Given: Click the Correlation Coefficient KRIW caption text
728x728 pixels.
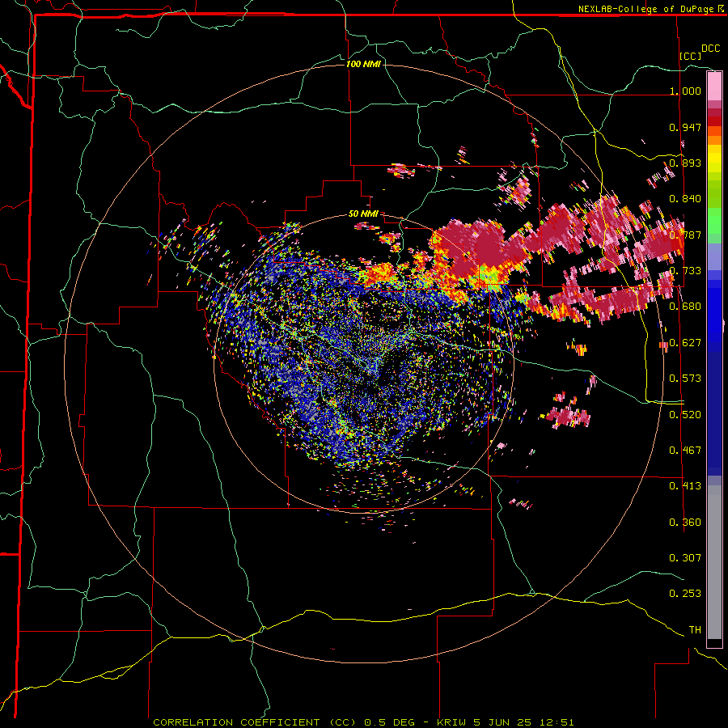Looking at the screenshot, I should click(x=363, y=722).
